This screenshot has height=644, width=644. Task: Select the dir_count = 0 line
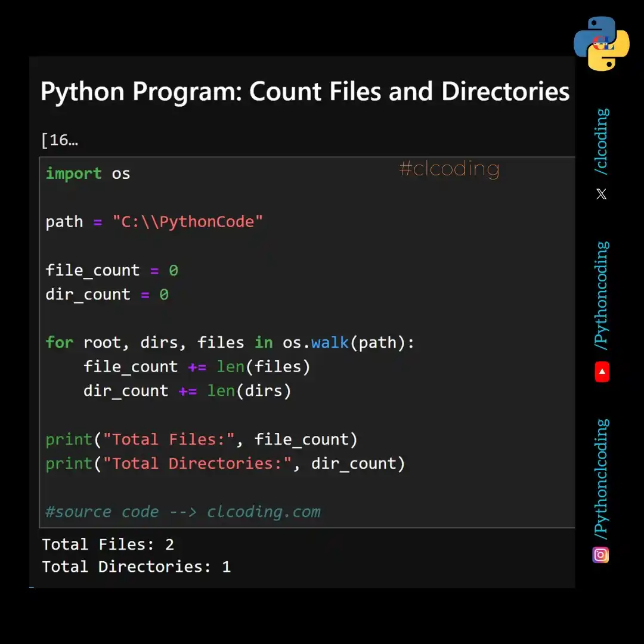pos(107,294)
